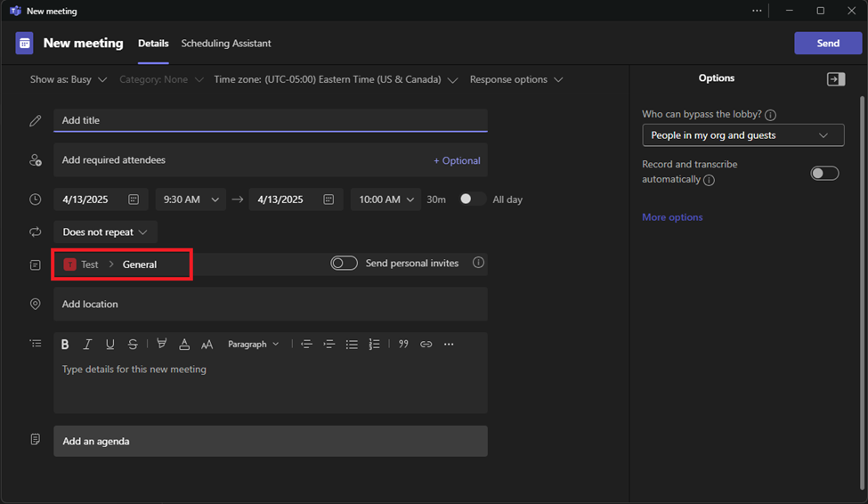Enable Send personal invites toggle
The height and width of the screenshot is (504, 868).
[344, 263]
